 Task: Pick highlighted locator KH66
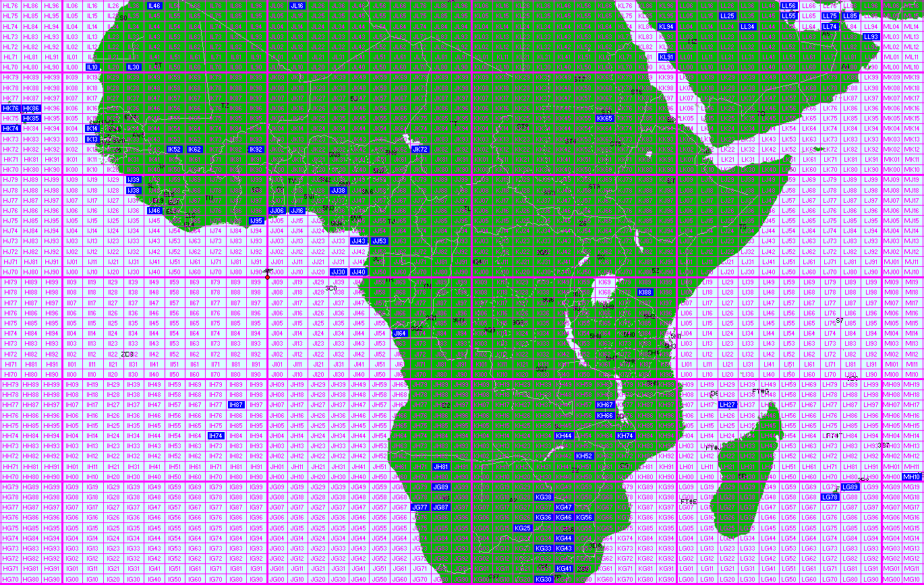tap(605, 415)
